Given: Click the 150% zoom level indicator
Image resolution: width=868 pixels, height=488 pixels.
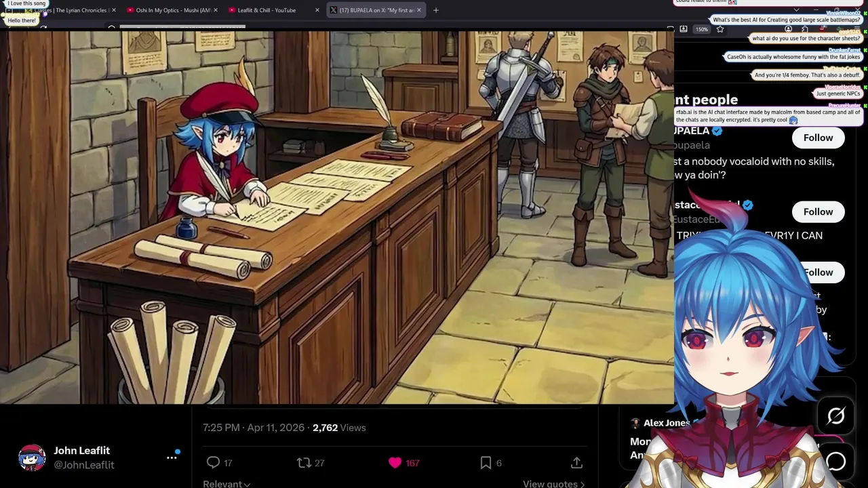Looking at the screenshot, I should click(702, 29).
